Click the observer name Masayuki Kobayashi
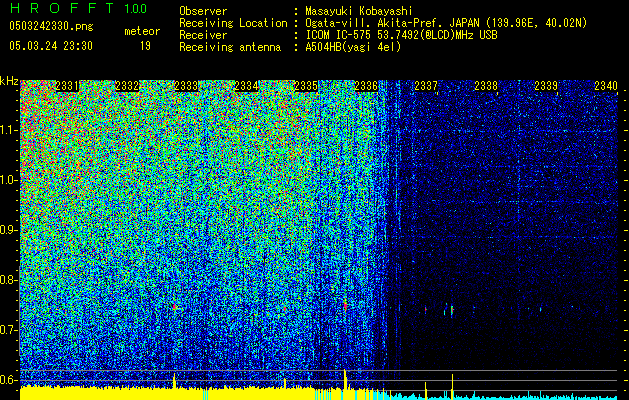Viewport: 629px width, 400px height. tap(358, 11)
